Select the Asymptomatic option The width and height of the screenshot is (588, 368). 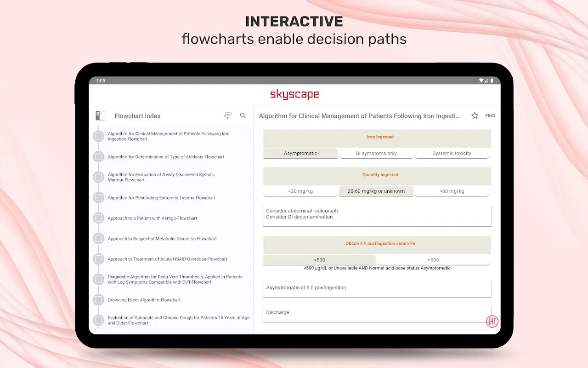(300, 154)
